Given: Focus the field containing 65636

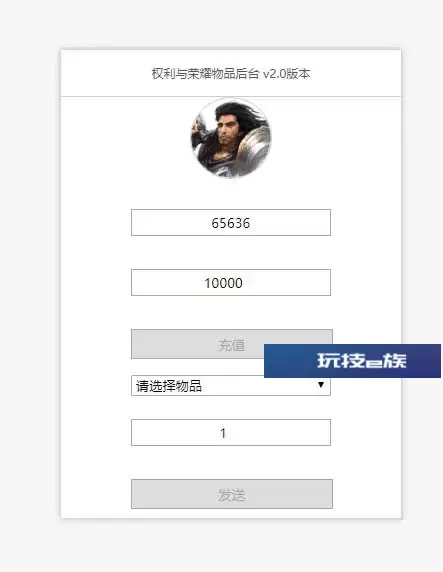Looking at the screenshot, I should [x=231, y=223].
